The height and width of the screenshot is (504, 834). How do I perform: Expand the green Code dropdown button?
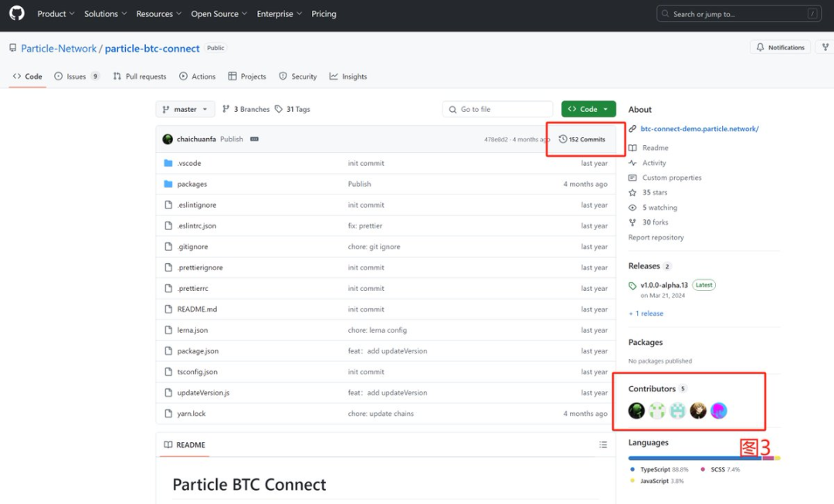point(588,110)
